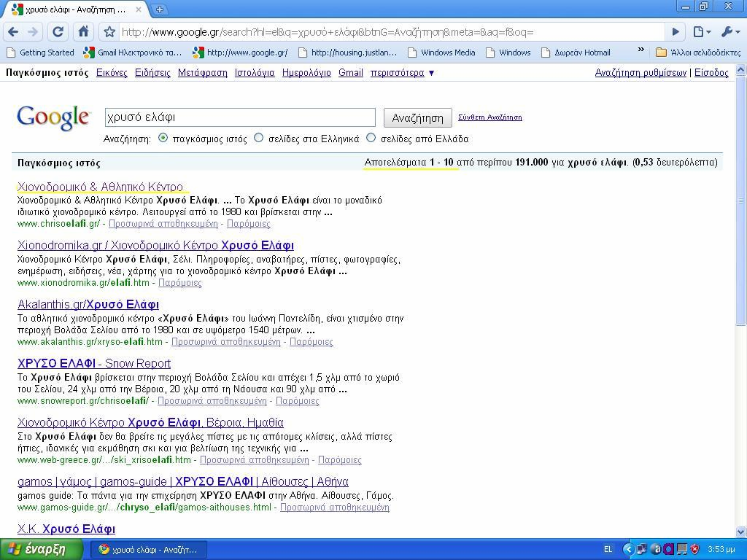Image resolution: width=747 pixels, height=560 pixels.
Task: Open the gamos-guide ΧΡΥΣΟ ΕΛΑΦΙ result
Action: point(183,481)
